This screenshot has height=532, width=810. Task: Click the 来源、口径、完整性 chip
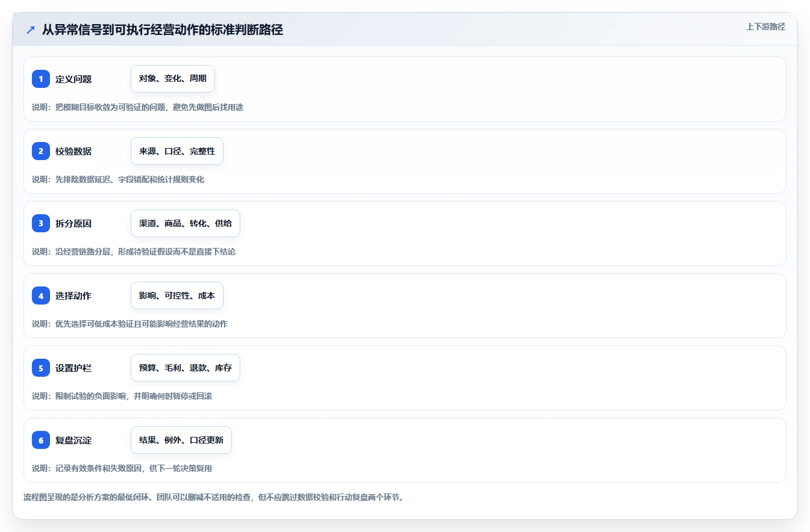point(177,151)
